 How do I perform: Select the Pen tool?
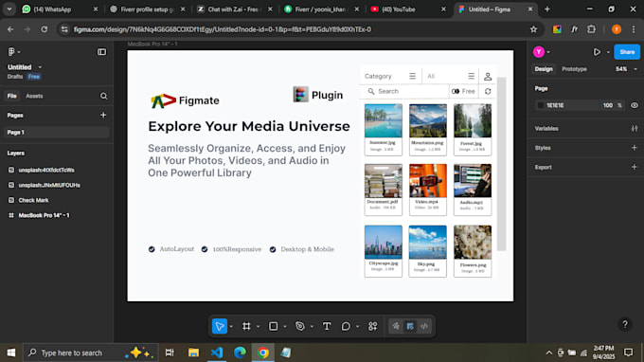tap(300, 326)
